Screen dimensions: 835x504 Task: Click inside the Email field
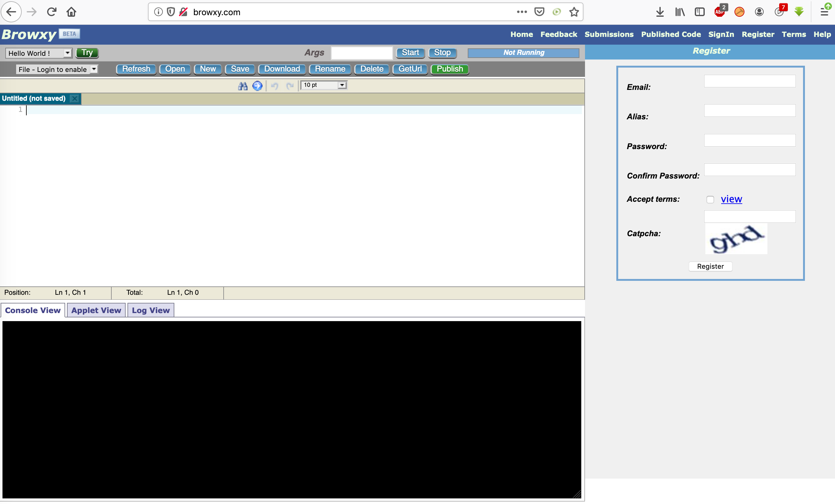point(749,81)
